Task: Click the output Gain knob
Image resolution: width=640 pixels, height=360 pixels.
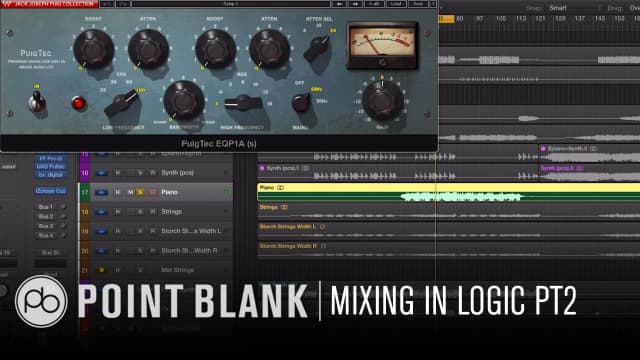Action: coord(382,100)
